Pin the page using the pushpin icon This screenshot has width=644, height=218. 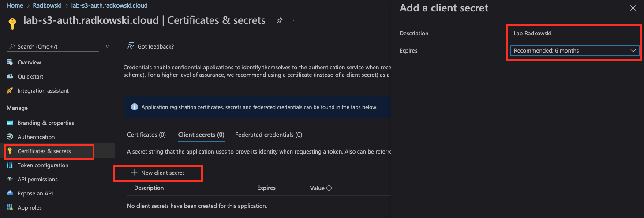279,20
